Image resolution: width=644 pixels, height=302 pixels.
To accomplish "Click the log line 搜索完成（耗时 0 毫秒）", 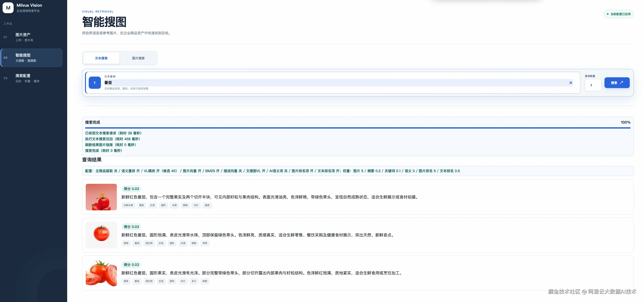I will [104, 151].
